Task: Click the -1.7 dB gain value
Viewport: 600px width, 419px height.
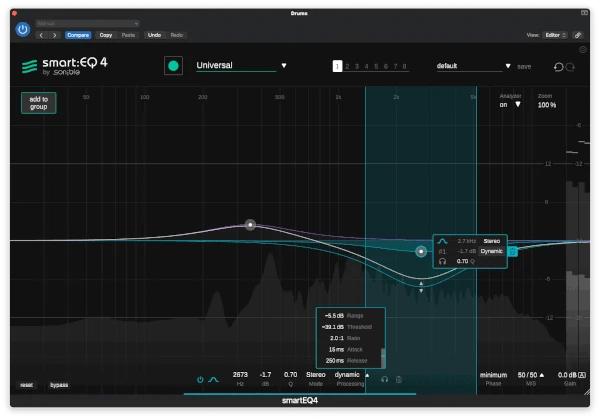Action: click(265, 375)
